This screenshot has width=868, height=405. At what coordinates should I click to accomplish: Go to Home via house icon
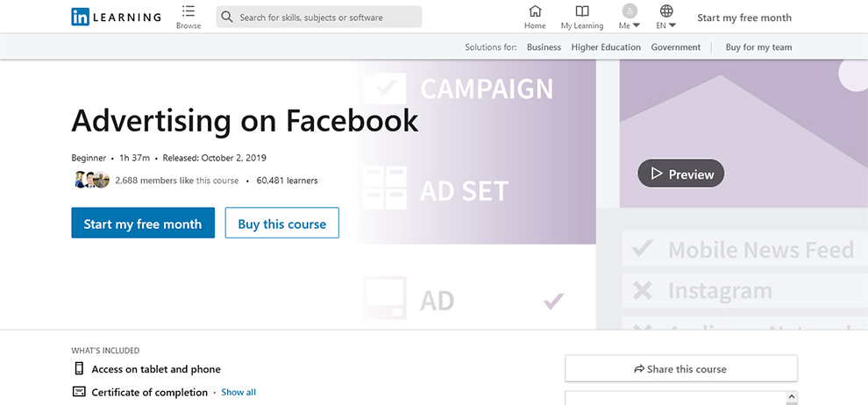click(x=535, y=11)
